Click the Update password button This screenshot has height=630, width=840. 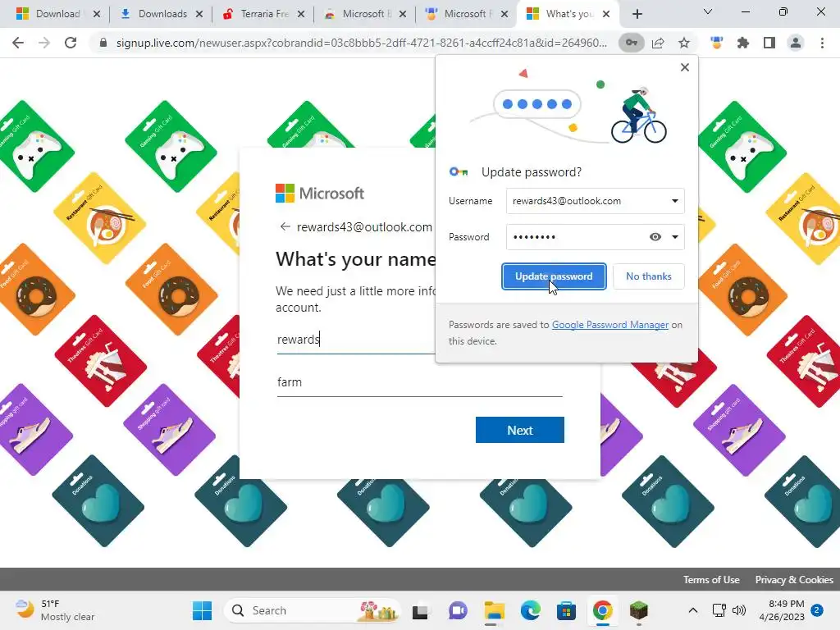554,276
